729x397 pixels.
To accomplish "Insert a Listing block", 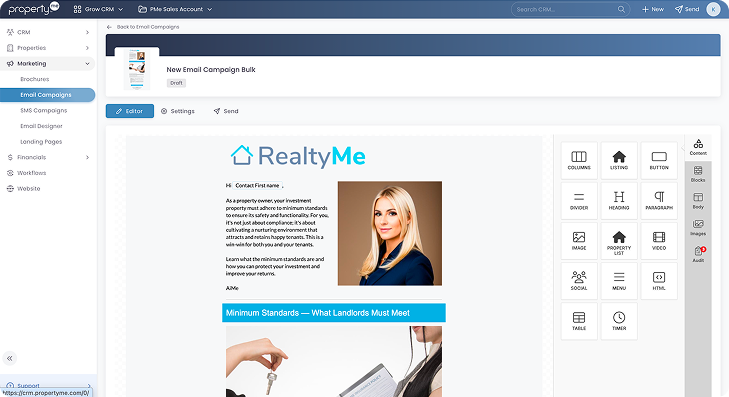I will [619, 161].
